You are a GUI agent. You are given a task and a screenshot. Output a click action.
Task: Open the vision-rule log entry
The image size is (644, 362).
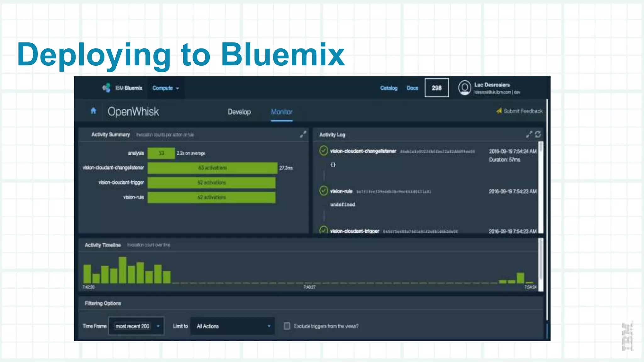[341, 191]
